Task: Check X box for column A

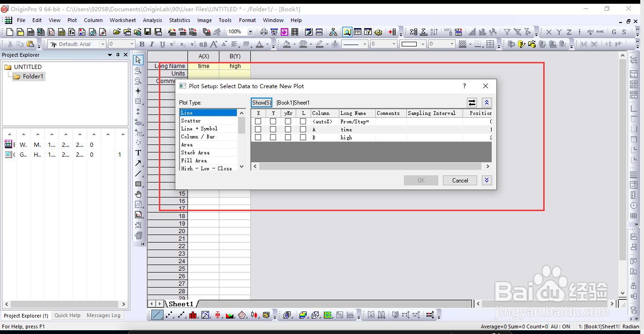Action: pos(258,129)
